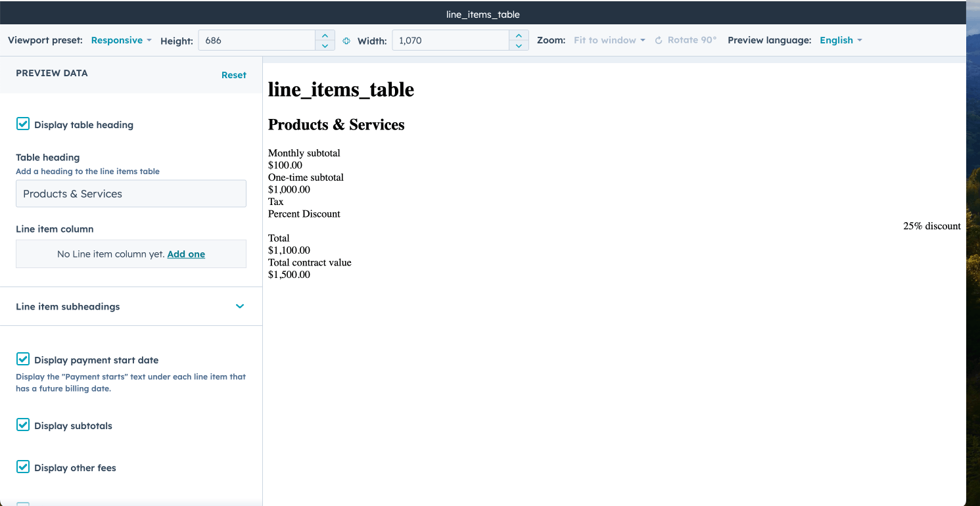
Task: Click the $1,000.00 amount
Action: click(x=289, y=189)
